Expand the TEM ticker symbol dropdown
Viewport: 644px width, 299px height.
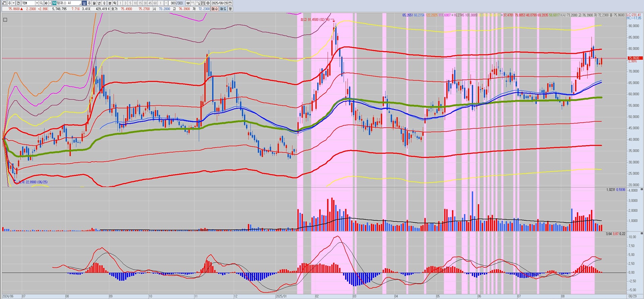(x=37, y=3)
